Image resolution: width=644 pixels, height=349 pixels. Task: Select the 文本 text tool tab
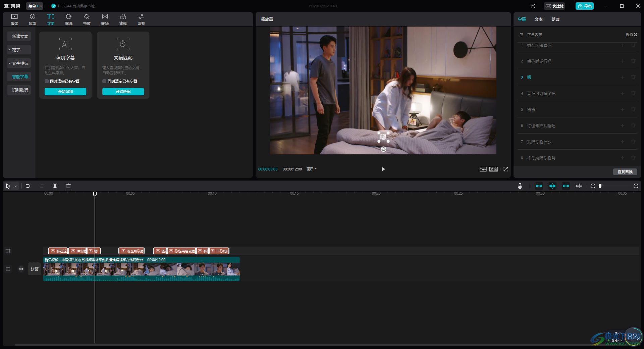pyautogui.click(x=51, y=19)
